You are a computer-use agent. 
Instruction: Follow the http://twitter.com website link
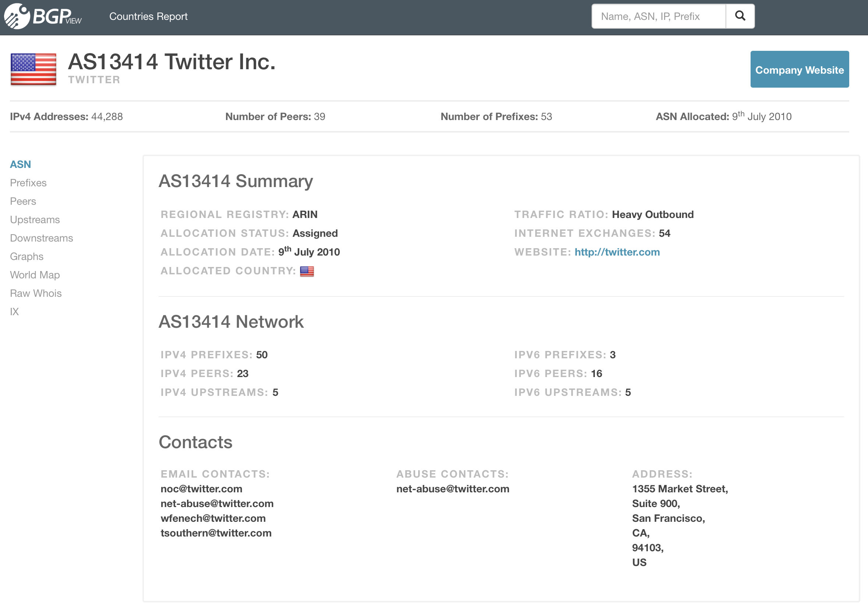click(617, 252)
